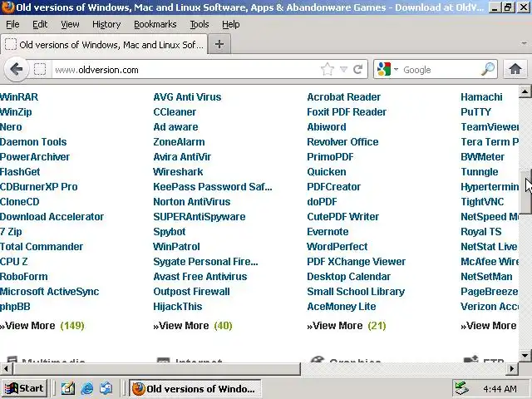Image resolution: width=532 pixels, height=399 pixels.
Task: Open the Wireshark link
Action: 178,172
